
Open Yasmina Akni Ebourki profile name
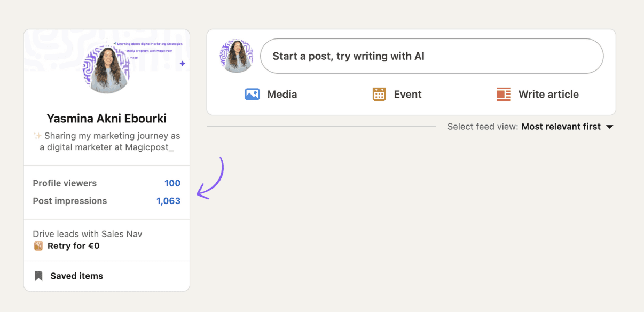coord(107,119)
